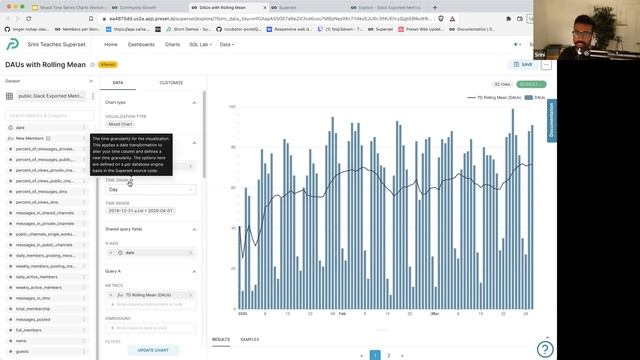Open the Documentation side tab
This screenshot has height=360, width=640.
pos(551,121)
